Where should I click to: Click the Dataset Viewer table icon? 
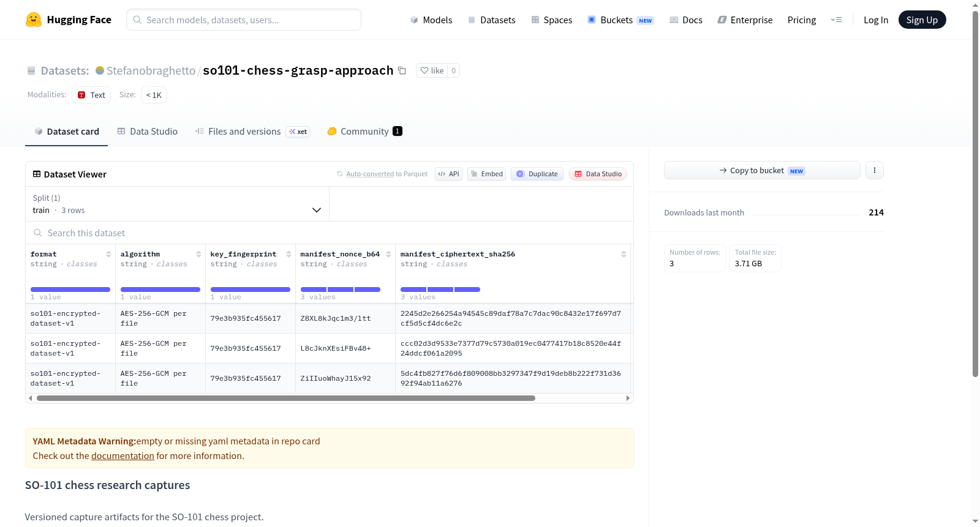(37, 174)
